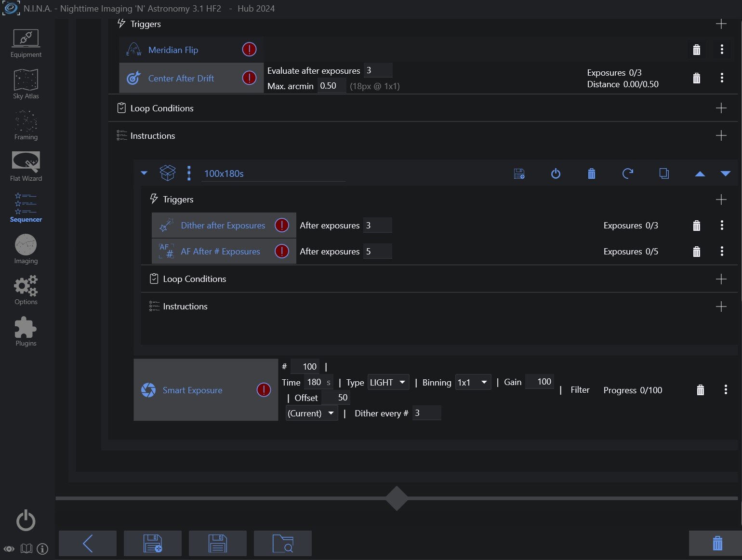742x560 pixels.
Task: Click the power icon in the sidebar
Action: pos(26,520)
